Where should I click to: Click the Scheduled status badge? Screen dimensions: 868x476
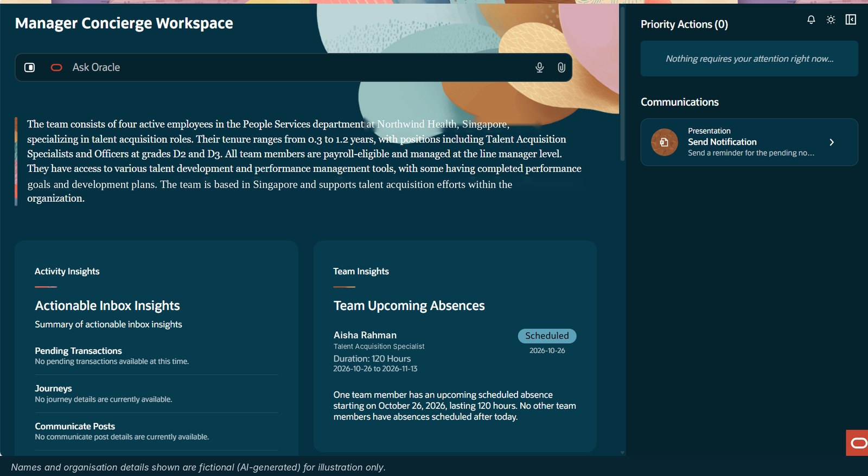tap(547, 336)
